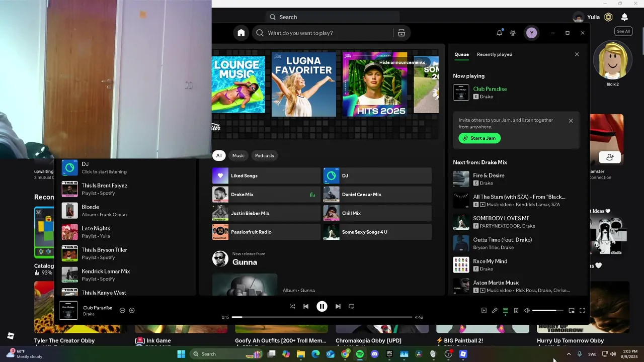Screen dimensions: 644x362
Task: Enter Spotify full screen mode
Action: pyautogui.click(x=582, y=311)
